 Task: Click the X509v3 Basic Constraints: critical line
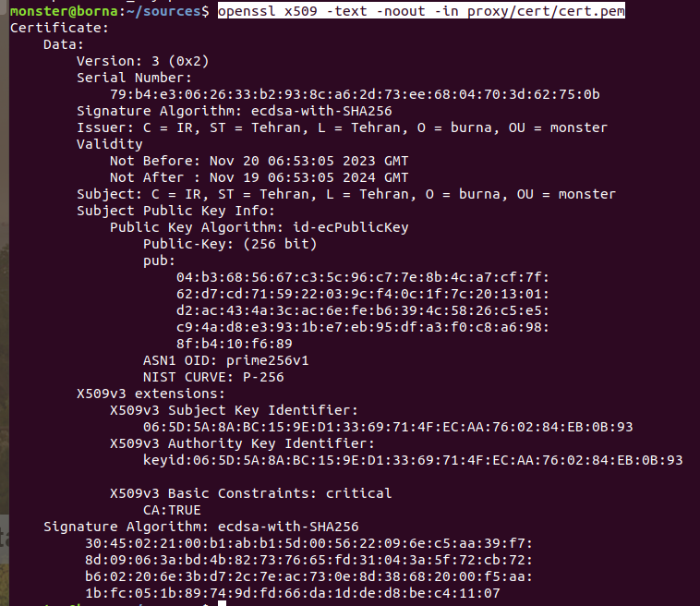click(250, 493)
